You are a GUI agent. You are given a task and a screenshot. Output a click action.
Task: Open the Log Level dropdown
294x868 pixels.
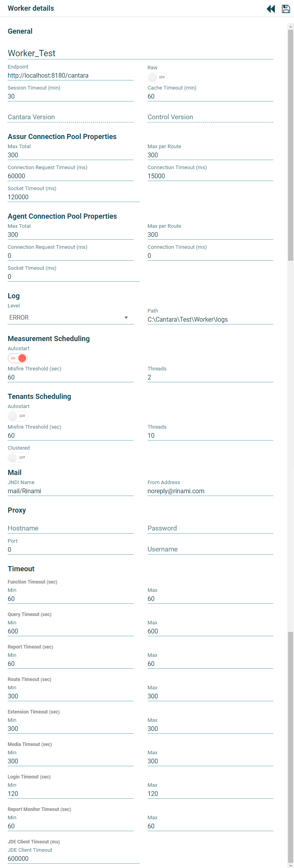point(70,318)
